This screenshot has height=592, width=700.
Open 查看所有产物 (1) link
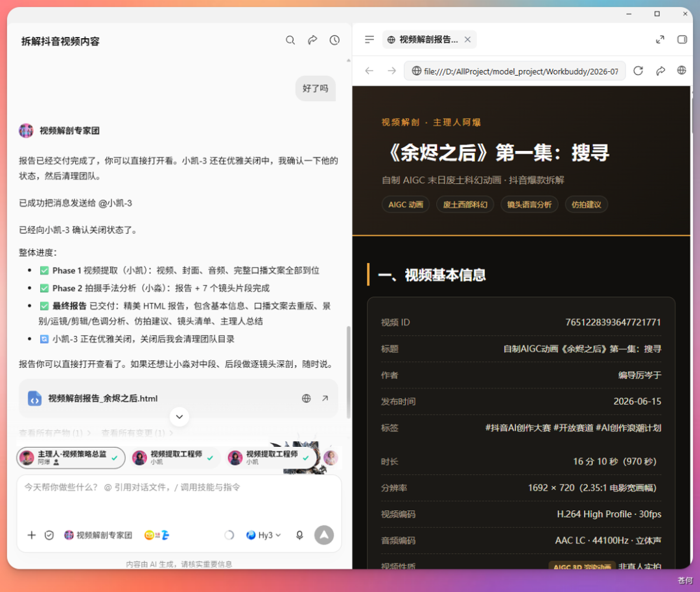coord(54,433)
